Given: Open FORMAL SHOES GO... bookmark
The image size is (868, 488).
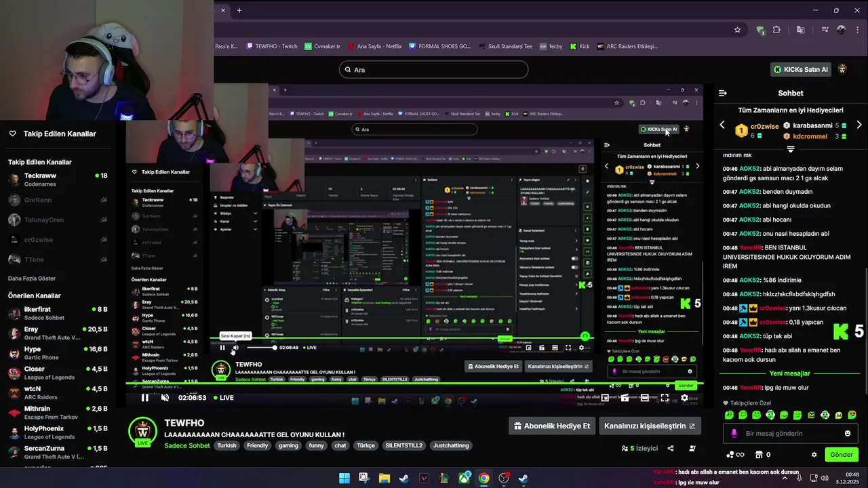Looking at the screenshot, I should pyautogui.click(x=440, y=46).
